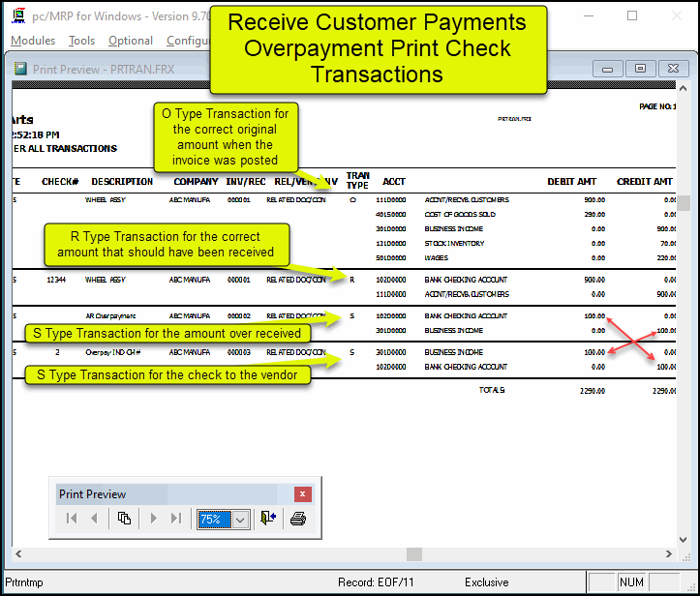Close the Print Preview floating toolbar
The width and height of the screenshot is (700, 596).
tap(303, 494)
